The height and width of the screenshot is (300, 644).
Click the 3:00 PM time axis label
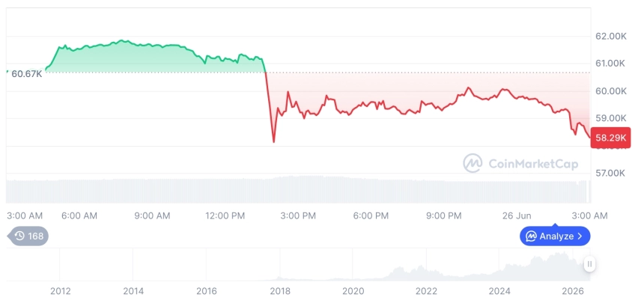pyautogui.click(x=298, y=216)
